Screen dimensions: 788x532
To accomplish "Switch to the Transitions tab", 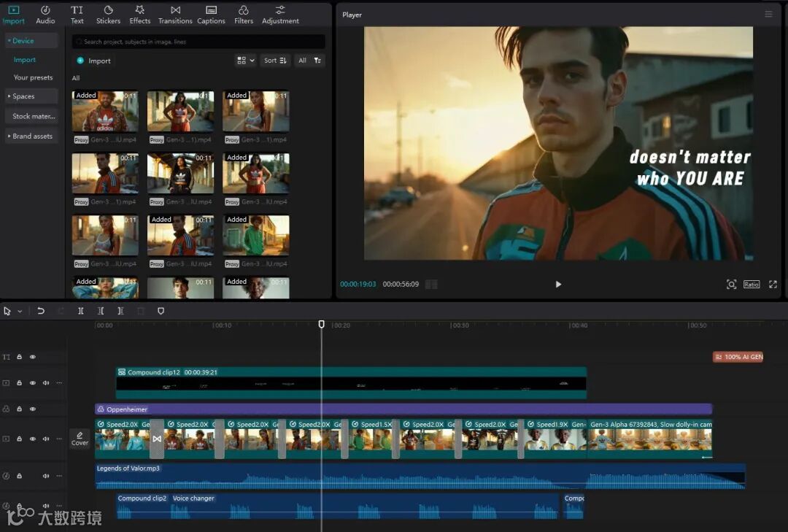I will pos(175,14).
